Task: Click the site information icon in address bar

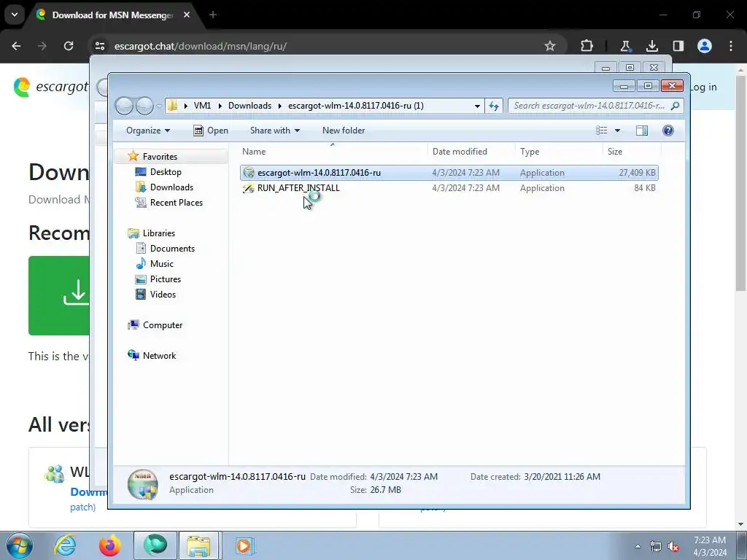Action: point(100,46)
